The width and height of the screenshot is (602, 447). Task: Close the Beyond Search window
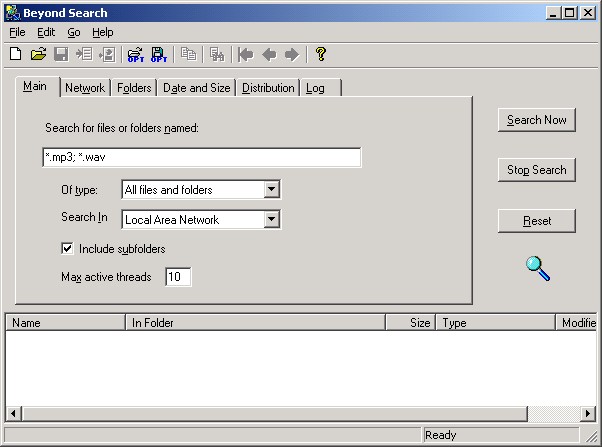click(588, 13)
